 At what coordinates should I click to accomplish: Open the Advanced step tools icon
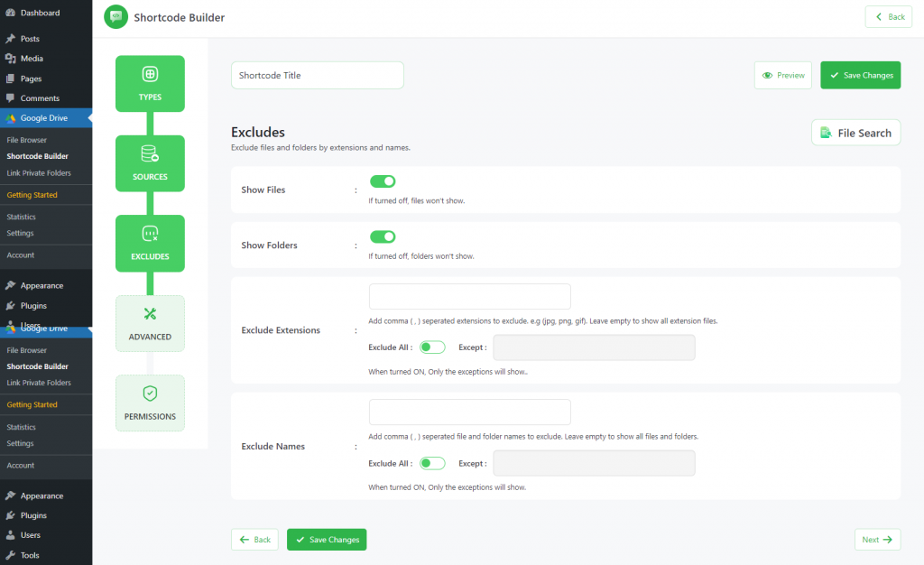(x=151, y=313)
